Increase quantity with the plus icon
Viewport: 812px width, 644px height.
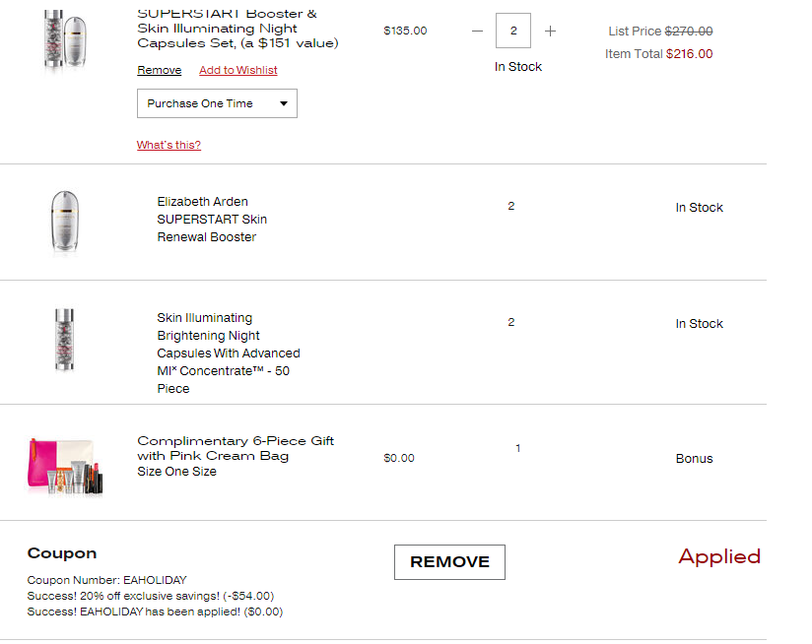[x=550, y=32]
